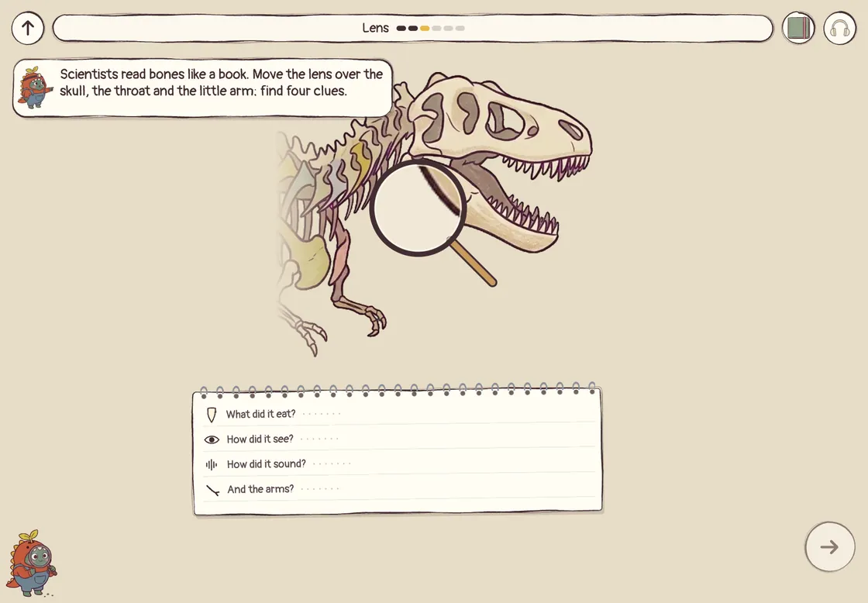
Task: Tap the dino mascot in bottom corner
Action: tap(32, 563)
